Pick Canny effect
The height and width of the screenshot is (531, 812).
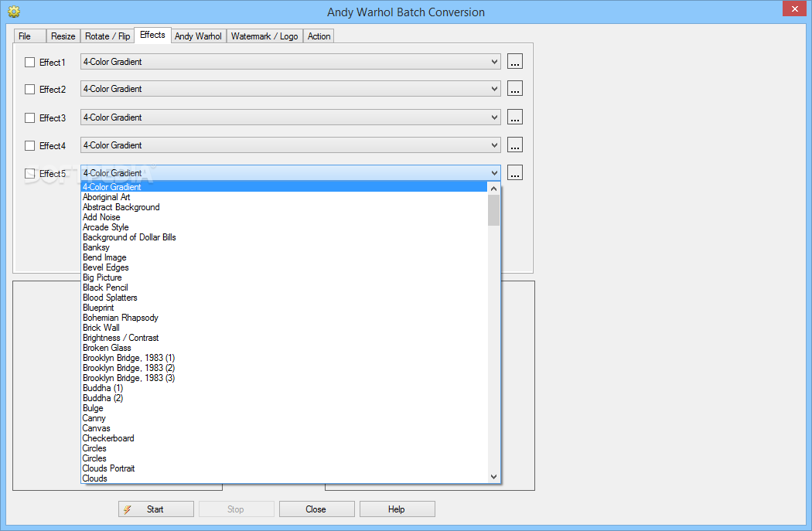click(x=284, y=418)
